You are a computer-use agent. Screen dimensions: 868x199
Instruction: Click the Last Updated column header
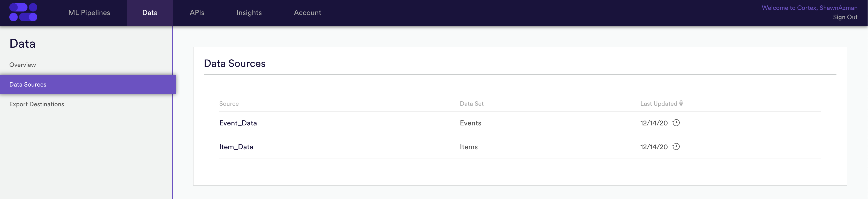pyautogui.click(x=659, y=104)
